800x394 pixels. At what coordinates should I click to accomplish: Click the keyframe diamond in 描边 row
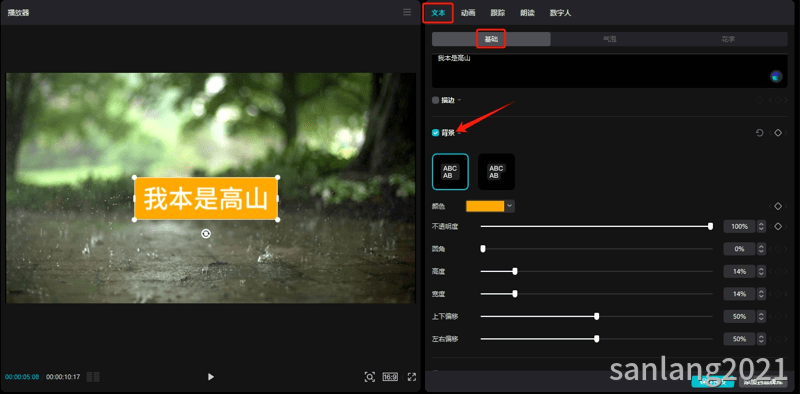coord(778,100)
